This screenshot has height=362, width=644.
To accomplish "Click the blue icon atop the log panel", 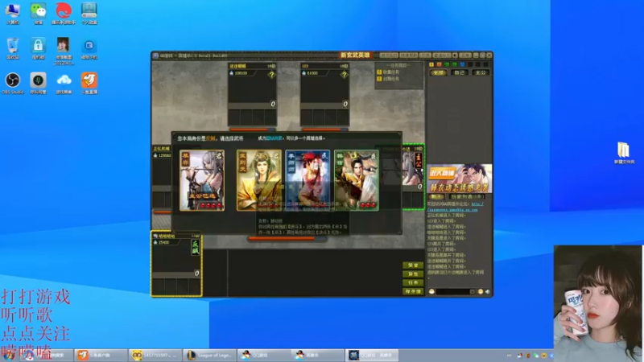I will 462,64.
